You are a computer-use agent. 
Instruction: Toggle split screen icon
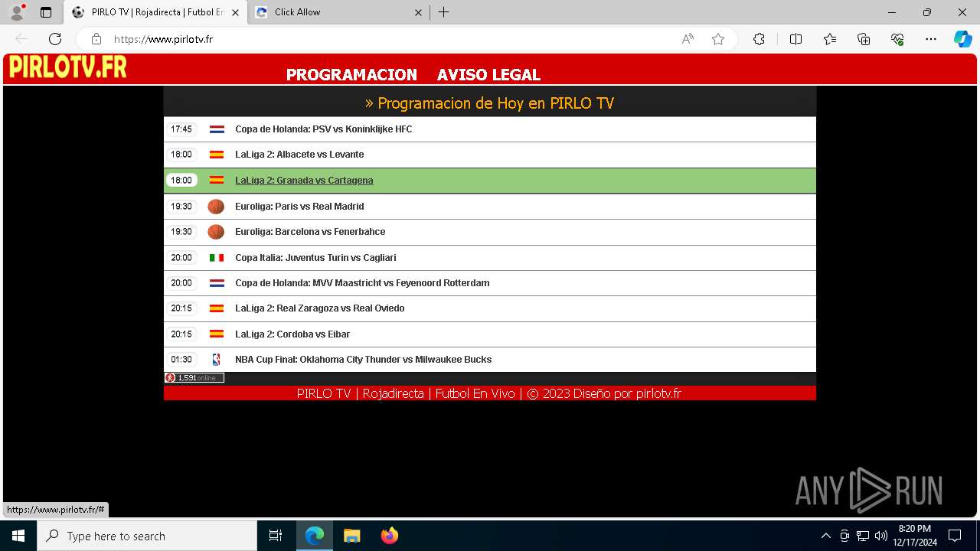click(x=795, y=39)
